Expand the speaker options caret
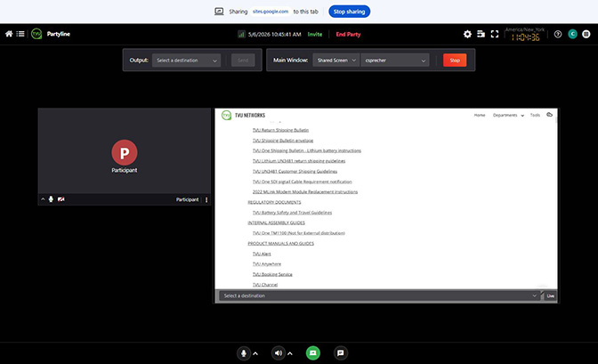Viewport: 598px width, 364px height. point(290,353)
